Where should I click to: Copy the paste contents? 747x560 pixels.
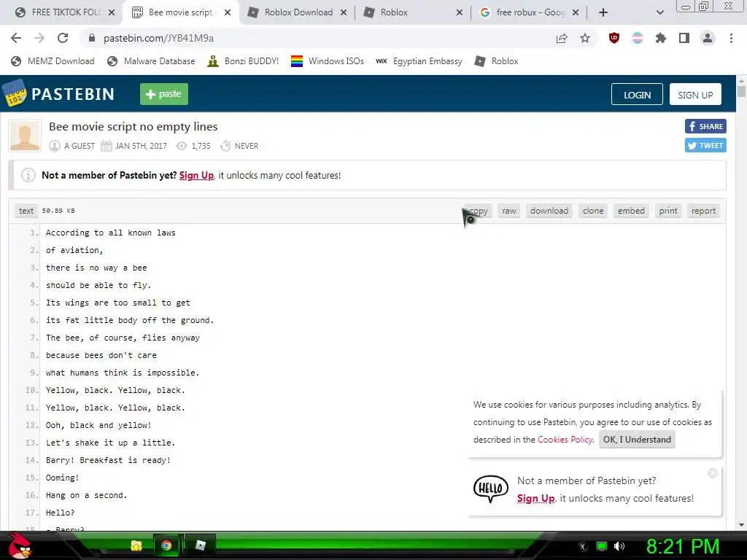[478, 211]
